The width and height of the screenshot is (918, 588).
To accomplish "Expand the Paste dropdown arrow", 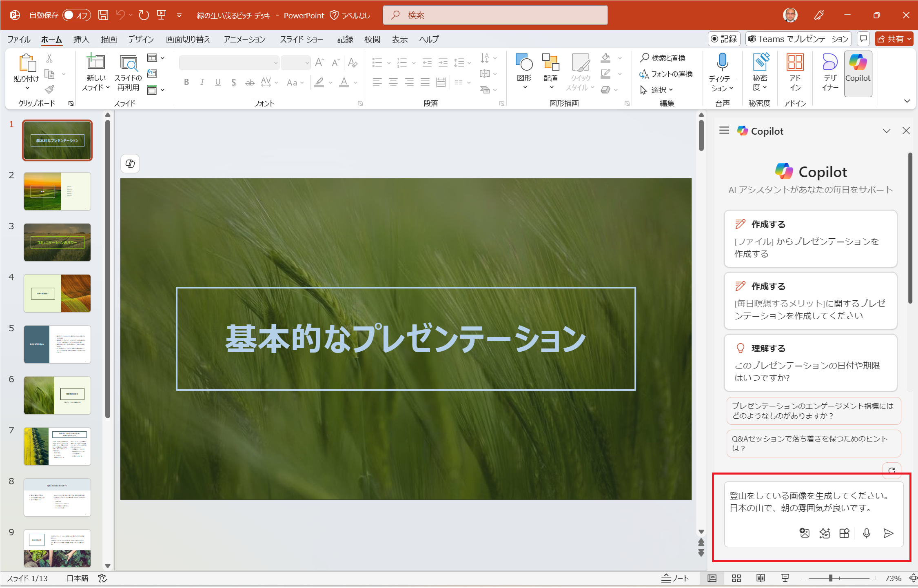I will click(27, 88).
